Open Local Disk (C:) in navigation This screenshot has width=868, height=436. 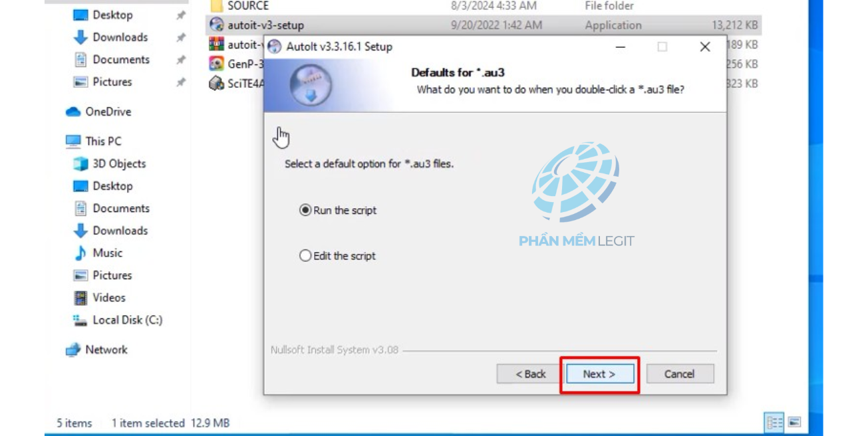pos(118,320)
